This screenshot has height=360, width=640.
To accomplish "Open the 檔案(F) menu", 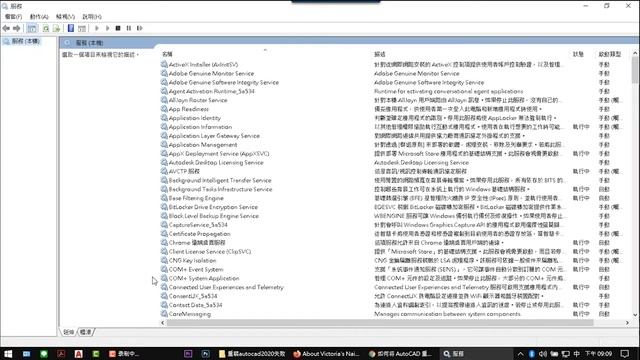I will click(x=13, y=17).
